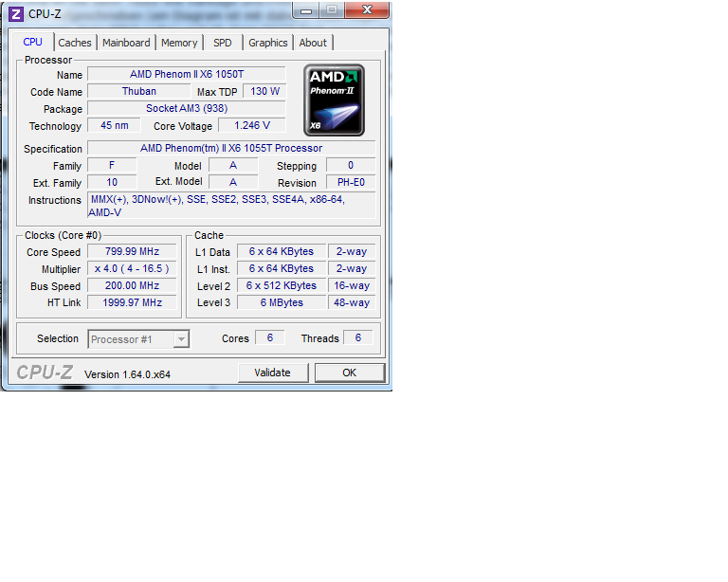Click the OK button
The width and height of the screenshot is (728, 582).
click(x=350, y=373)
